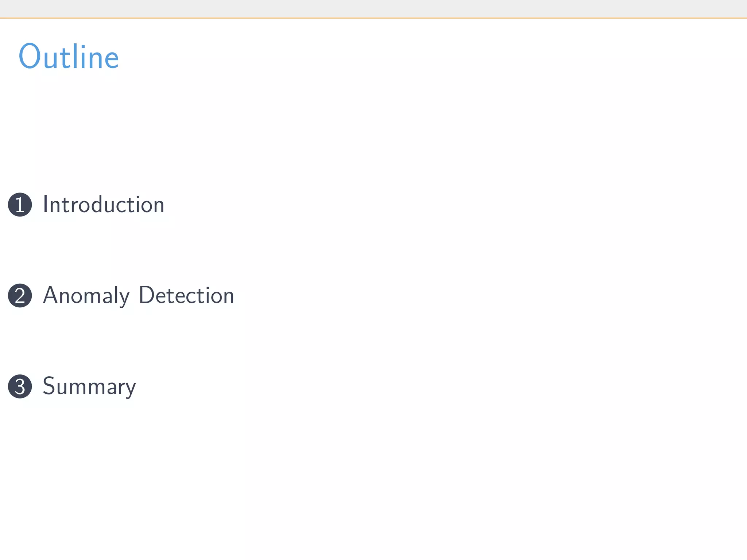Jump to the Anomaly Detection section
The height and width of the screenshot is (560, 747).
(139, 295)
